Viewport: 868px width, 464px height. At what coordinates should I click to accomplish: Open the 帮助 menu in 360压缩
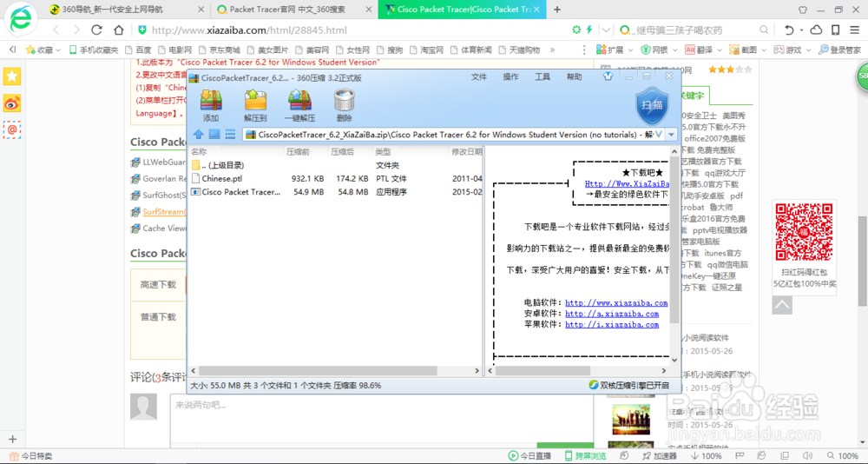click(575, 76)
